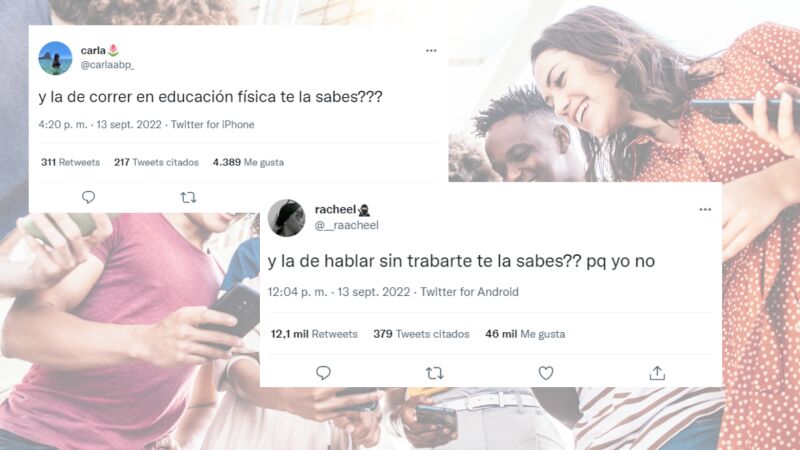Reply to carla's tweet about educación física
Image resolution: width=800 pixels, height=450 pixels.
(88, 197)
